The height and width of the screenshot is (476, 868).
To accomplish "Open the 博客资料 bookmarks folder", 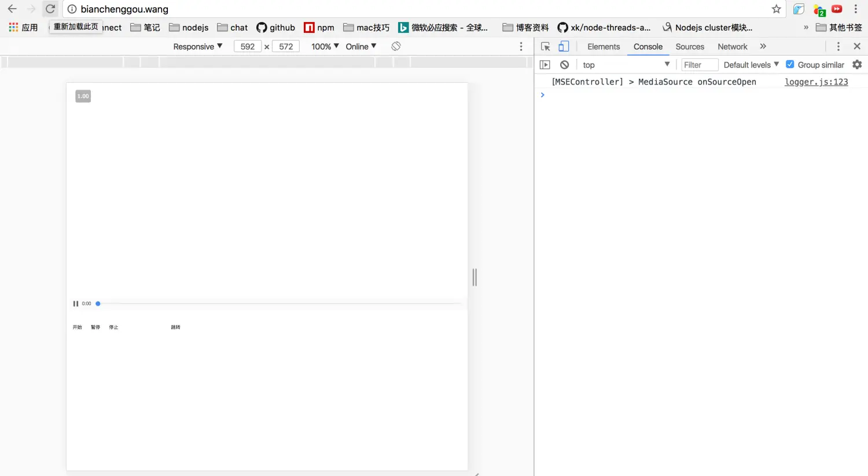I will (x=525, y=27).
